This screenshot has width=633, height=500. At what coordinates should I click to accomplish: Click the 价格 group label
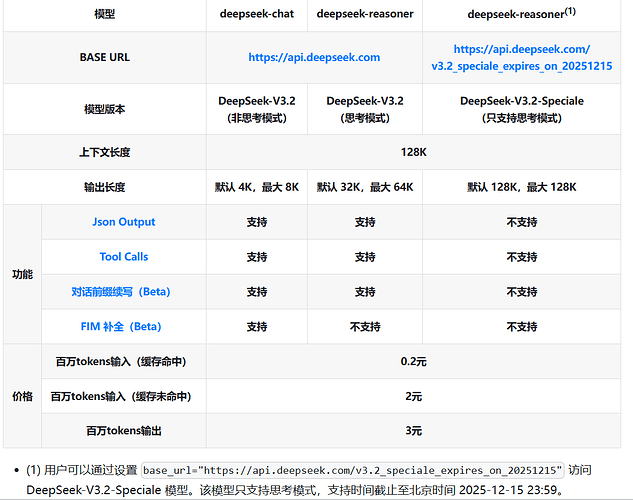tap(22, 396)
